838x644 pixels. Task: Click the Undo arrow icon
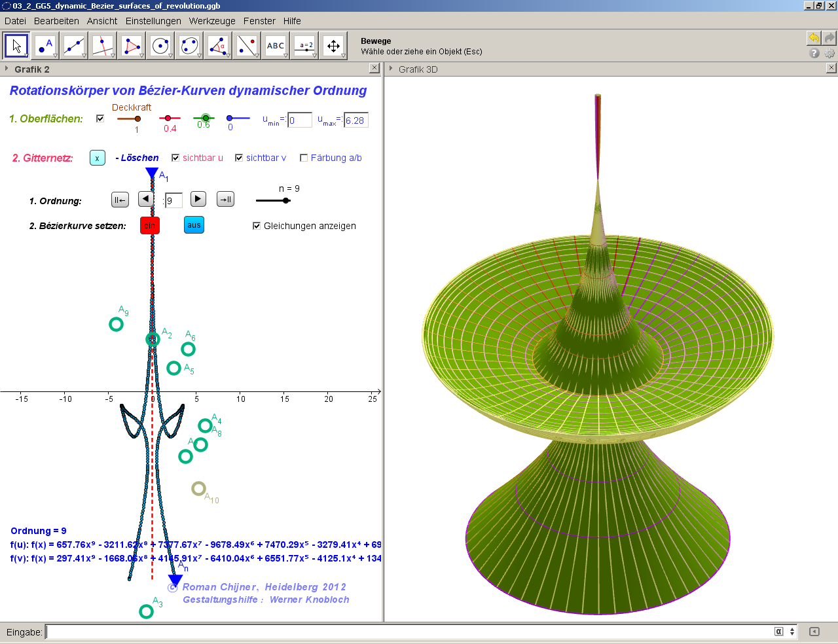click(x=814, y=38)
